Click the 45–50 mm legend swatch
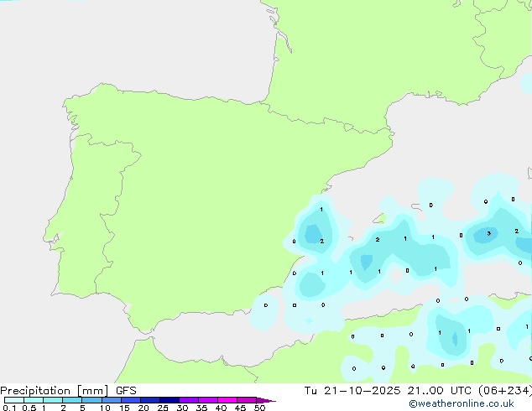The width and height of the screenshot is (532, 411). click(247, 400)
